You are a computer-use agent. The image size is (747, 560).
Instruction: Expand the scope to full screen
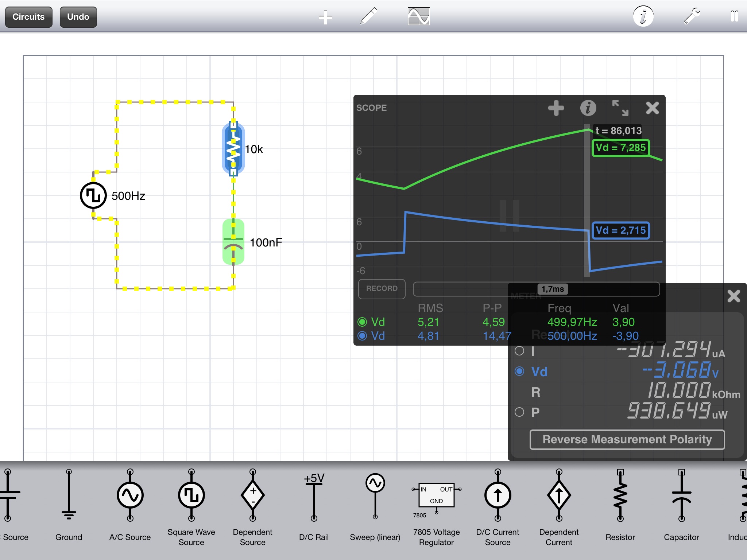[620, 108]
